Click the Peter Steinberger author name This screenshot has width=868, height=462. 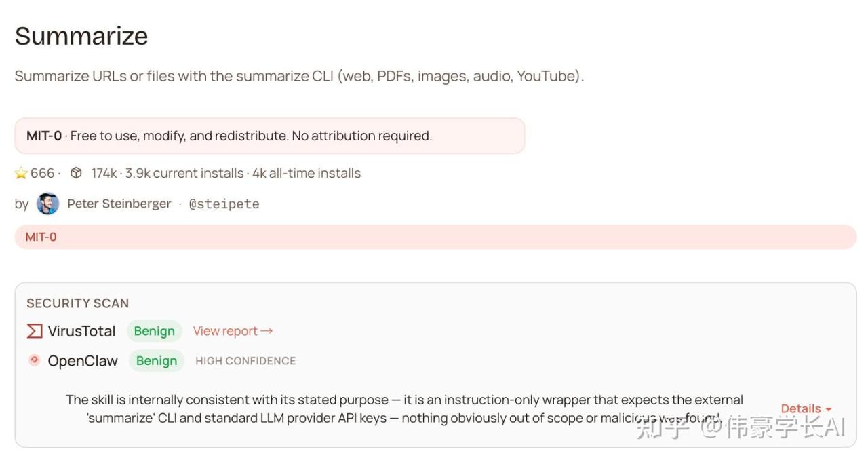coord(119,204)
